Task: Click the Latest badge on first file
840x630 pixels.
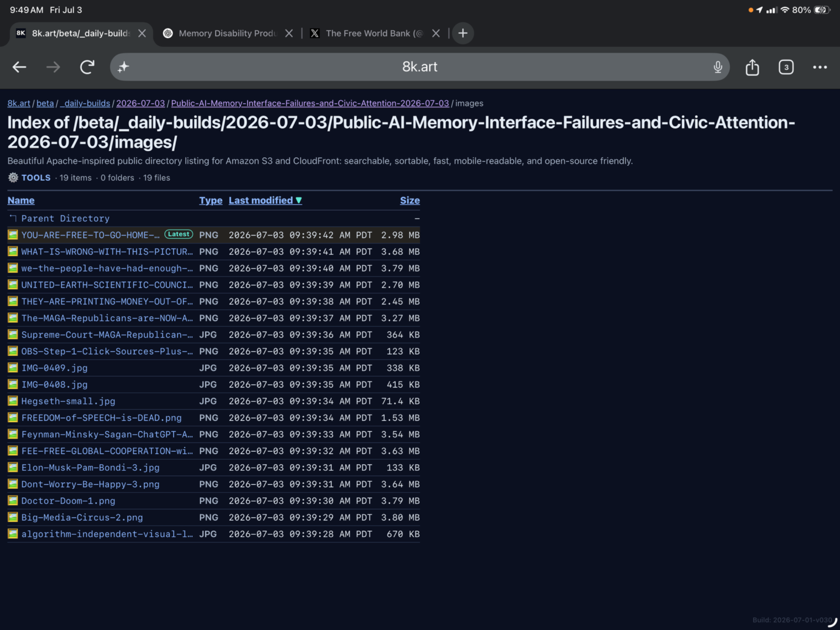Action: (178, 234)
